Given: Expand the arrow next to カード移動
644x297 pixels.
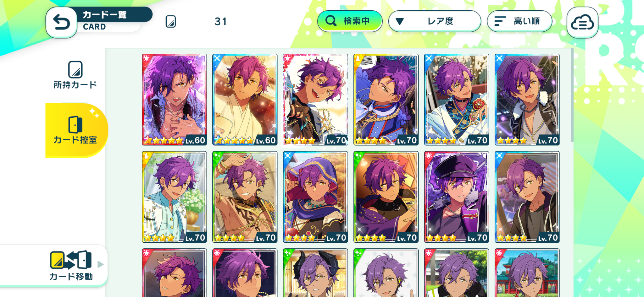Looking at the screenshot, I should (x=100, y=264).
